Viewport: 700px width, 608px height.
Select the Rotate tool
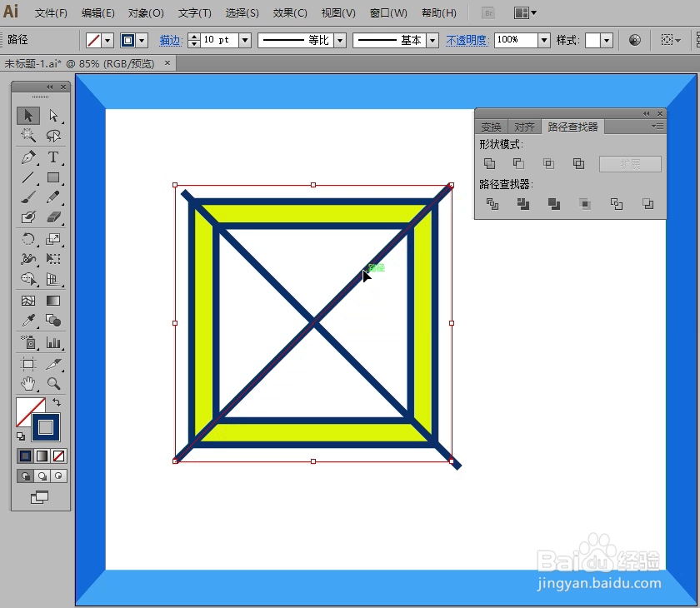[x=28, y=239]
